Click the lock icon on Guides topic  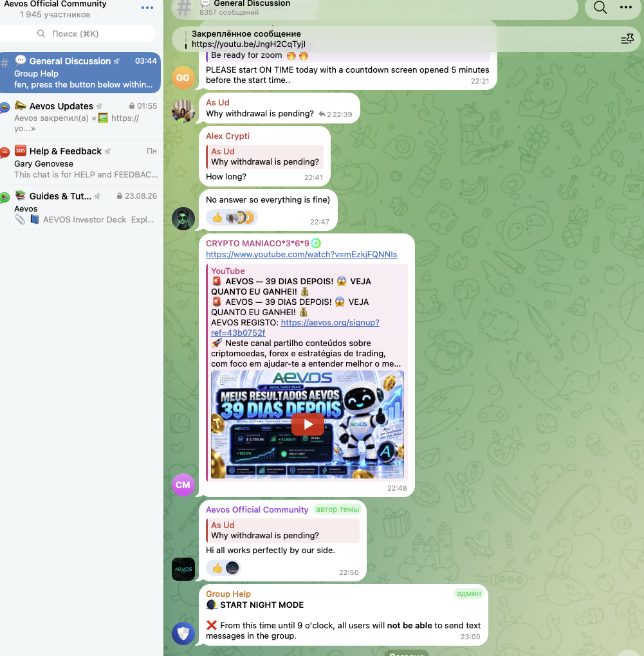(x=120, y=196)
